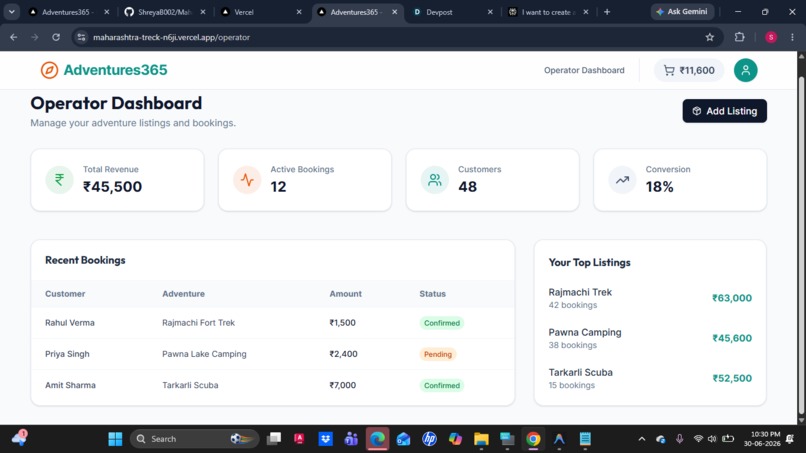Click the activity pulse icon in Active Bookings
Screen dimensions: 806x453
point(247,179)
